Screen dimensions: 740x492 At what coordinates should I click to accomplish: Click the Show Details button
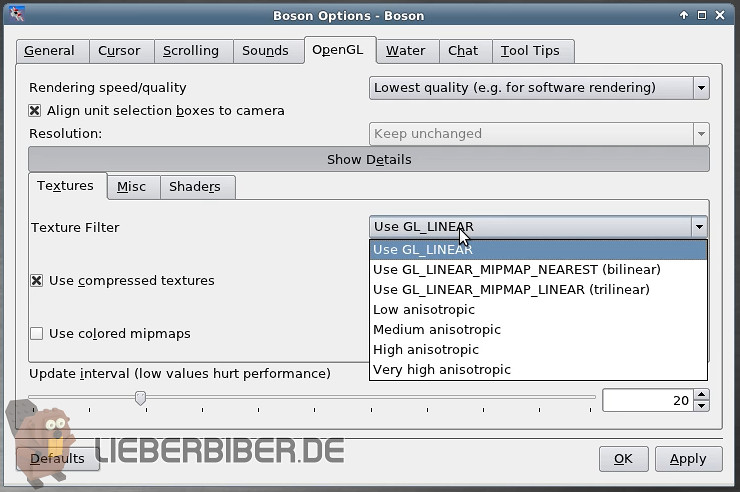click(x=369, y=159)
